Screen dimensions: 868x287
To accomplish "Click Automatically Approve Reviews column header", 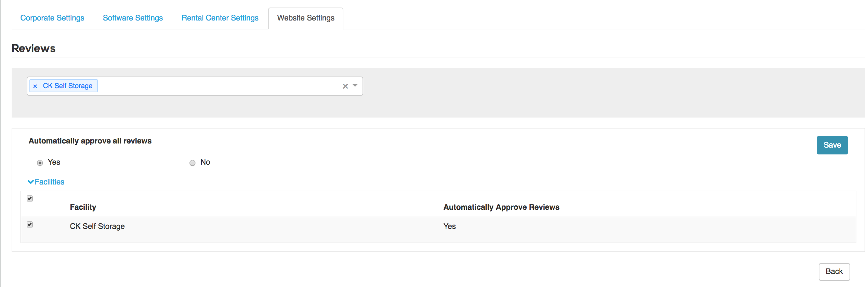I will click(x=501, y=207).
